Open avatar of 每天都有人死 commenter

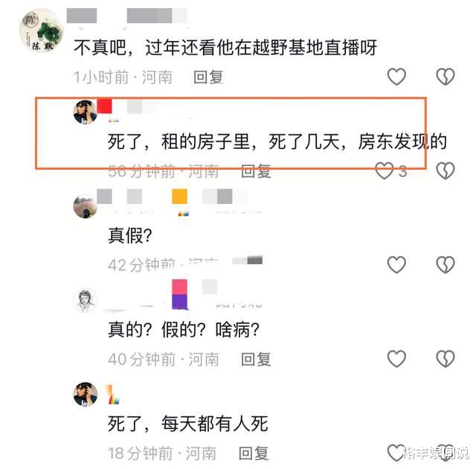[x=86, y=395]
